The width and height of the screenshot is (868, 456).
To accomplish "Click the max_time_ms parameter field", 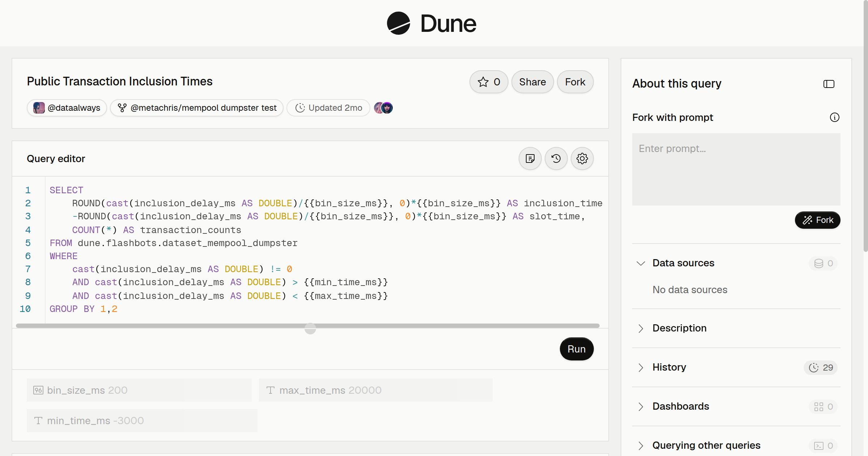I will 375,390.
